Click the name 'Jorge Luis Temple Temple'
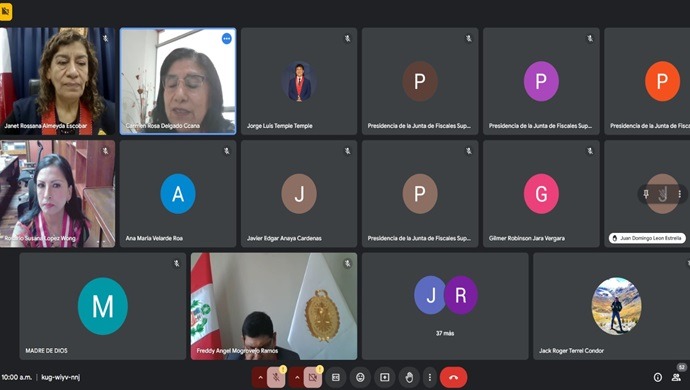This screenshot has height=390, width=690. pos(279,126)
